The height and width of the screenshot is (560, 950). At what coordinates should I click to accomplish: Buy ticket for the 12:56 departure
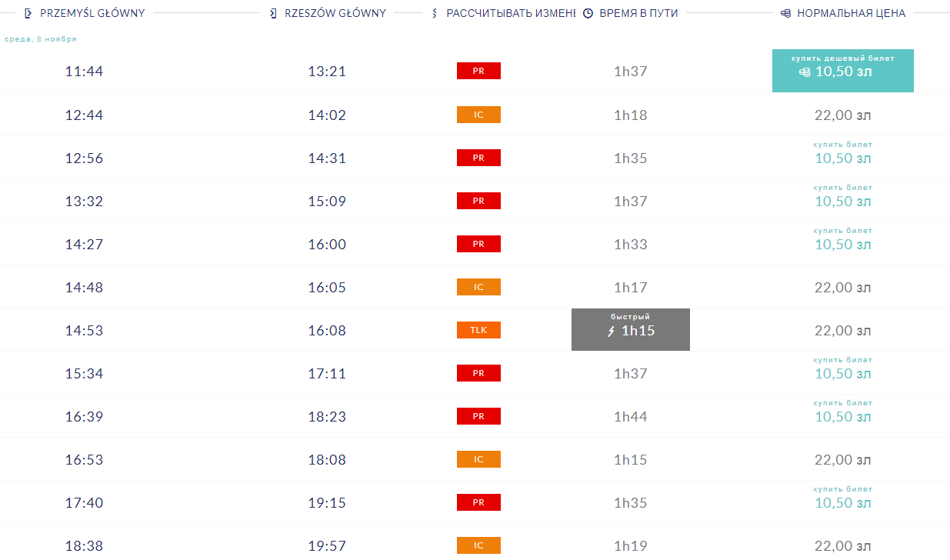pyautogui.click(x=843, y=153)
